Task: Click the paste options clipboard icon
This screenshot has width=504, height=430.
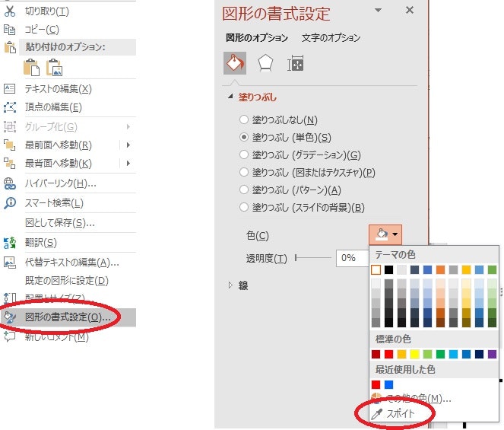Action: (x=10, y=47)
